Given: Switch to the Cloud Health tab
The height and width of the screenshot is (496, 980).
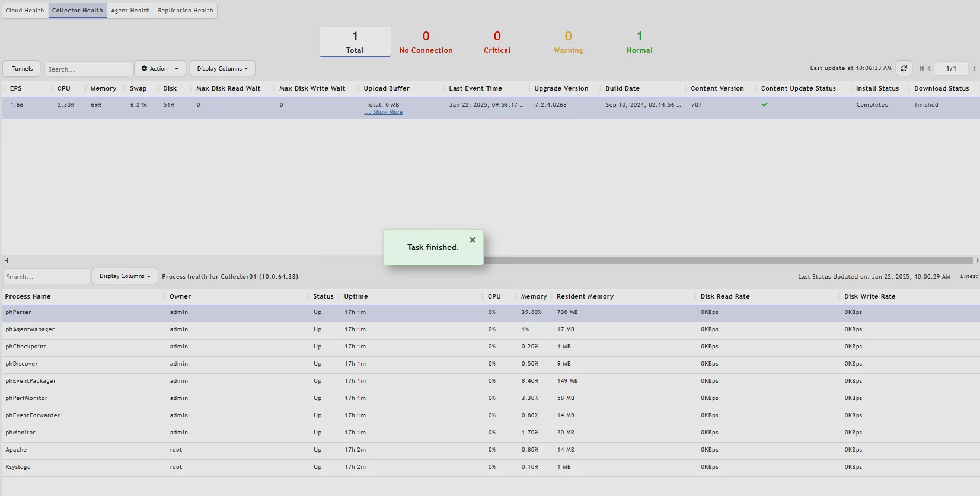Looking at the screenshot, I should pyautogui.click(x=25, y=11).
